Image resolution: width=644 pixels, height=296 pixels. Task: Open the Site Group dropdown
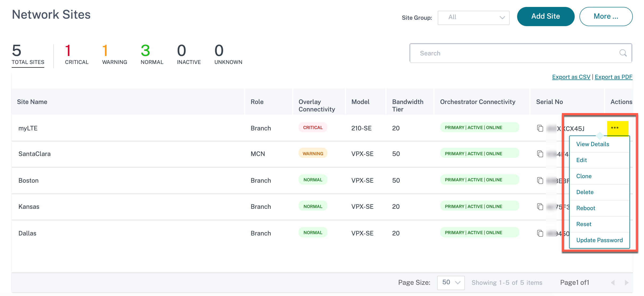pyautogui.click(x=473, y=18)
